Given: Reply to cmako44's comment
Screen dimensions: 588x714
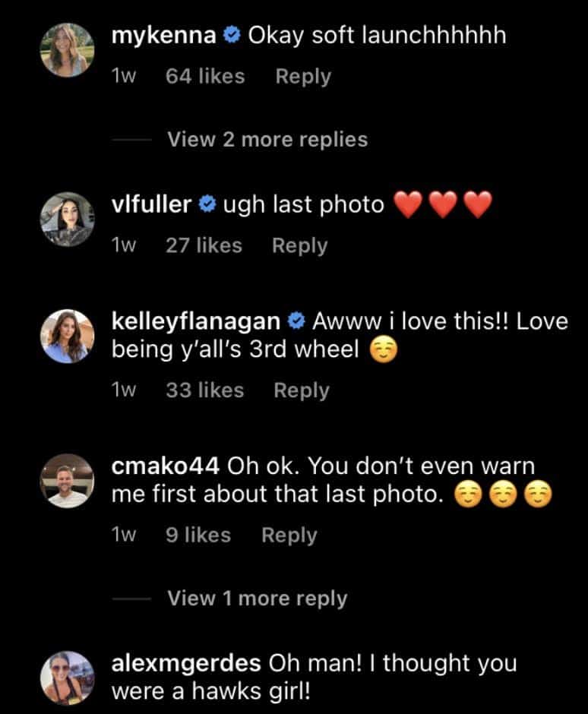Looking at the screenshot, I should click(289, 535).
